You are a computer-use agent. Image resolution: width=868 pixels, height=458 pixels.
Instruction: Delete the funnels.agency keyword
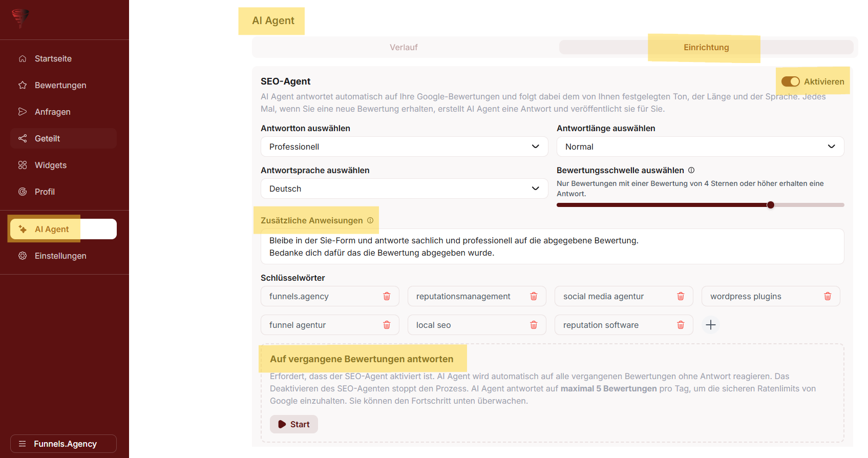click(x=387, y=296)
